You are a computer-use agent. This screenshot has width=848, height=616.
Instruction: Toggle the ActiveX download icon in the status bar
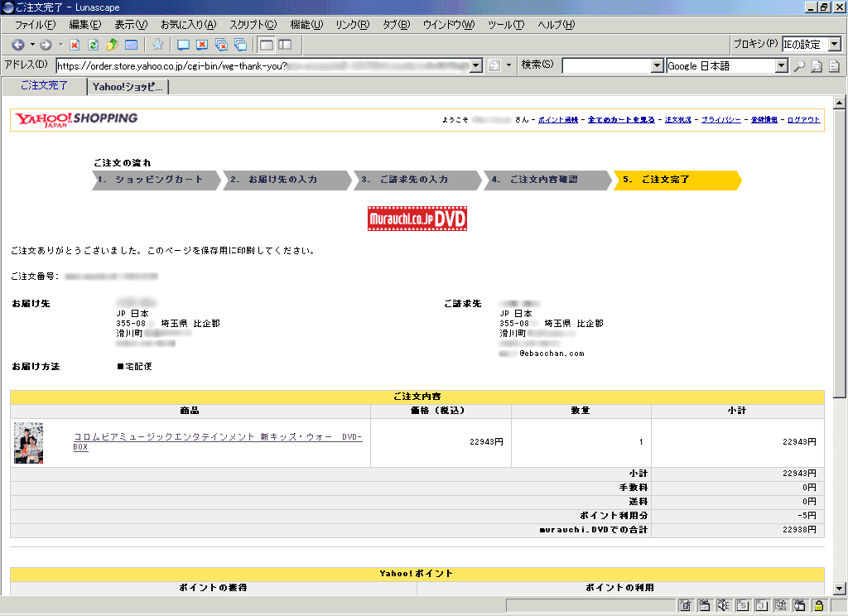(x=780, y=605)
